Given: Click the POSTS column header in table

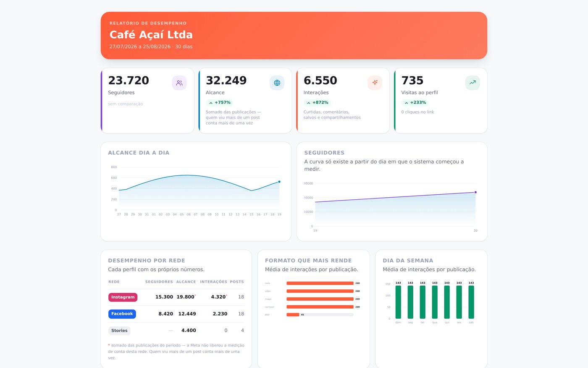Looking at the screenshot, I should pyautogui.click(x=237, y=282).
